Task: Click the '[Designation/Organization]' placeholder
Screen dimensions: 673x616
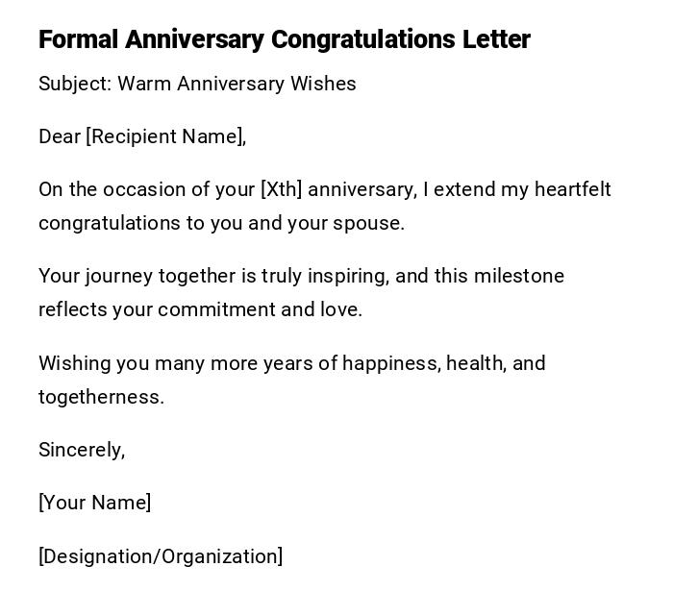Action: [x=161, y=556]
